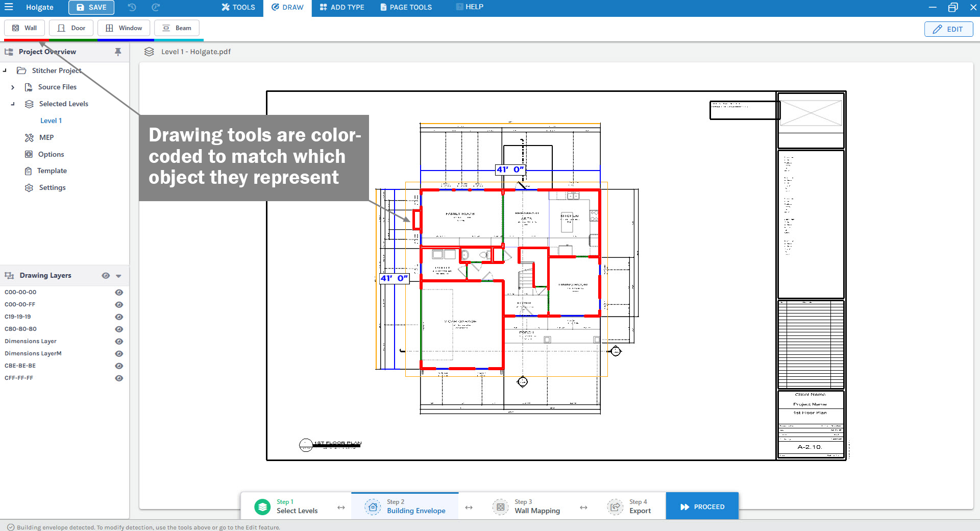Screen dimensions: 980x531
Task: Click the undo arrow icon
Action: point(132,7)
